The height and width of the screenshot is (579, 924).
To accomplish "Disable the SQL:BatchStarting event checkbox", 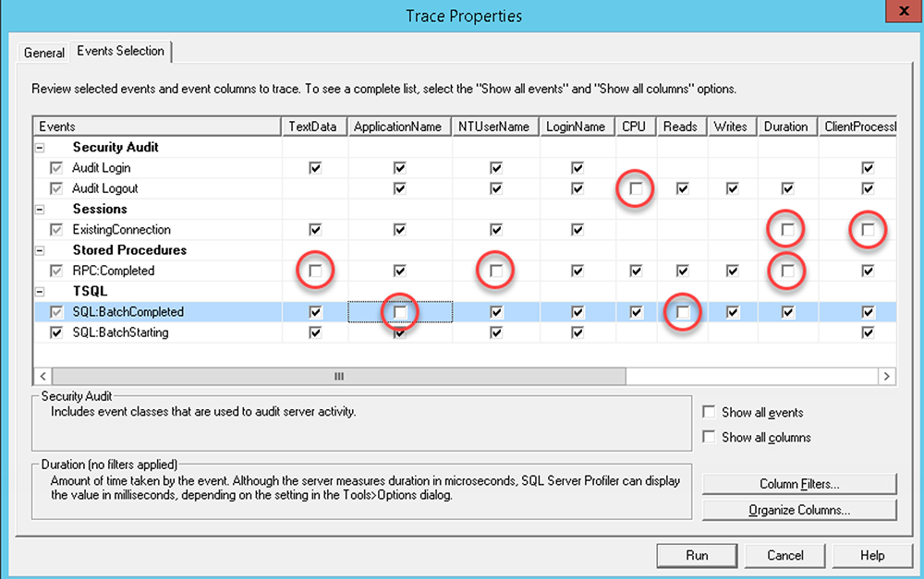I will tap(57, 332).
